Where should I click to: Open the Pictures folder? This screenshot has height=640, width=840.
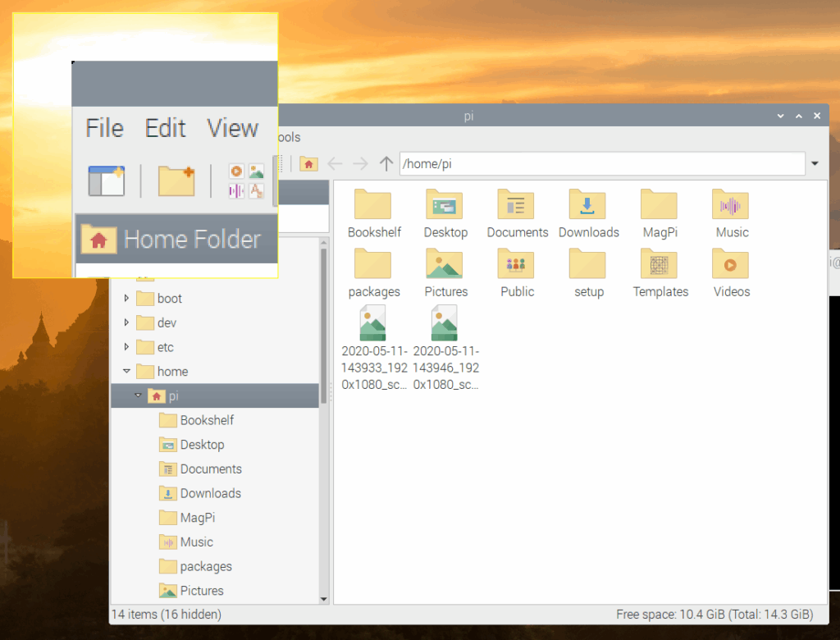[x=445, y=264]
